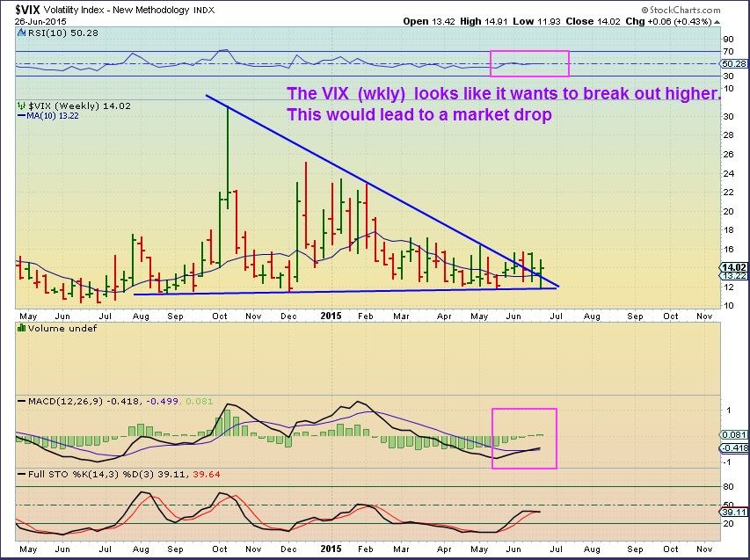Click the green up-triangle after the Chg value

pyautogui.click(x=717, y=22)
